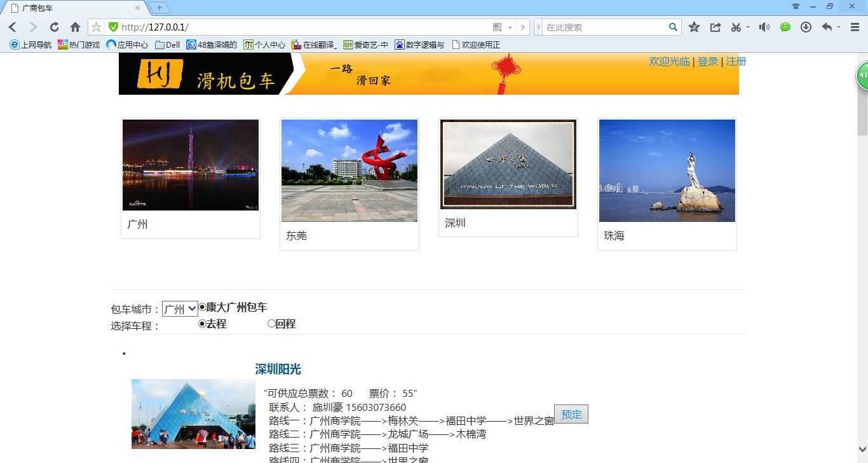Select the 回程 radio button
Screen dimensions: 868x463
click(271, 324)
